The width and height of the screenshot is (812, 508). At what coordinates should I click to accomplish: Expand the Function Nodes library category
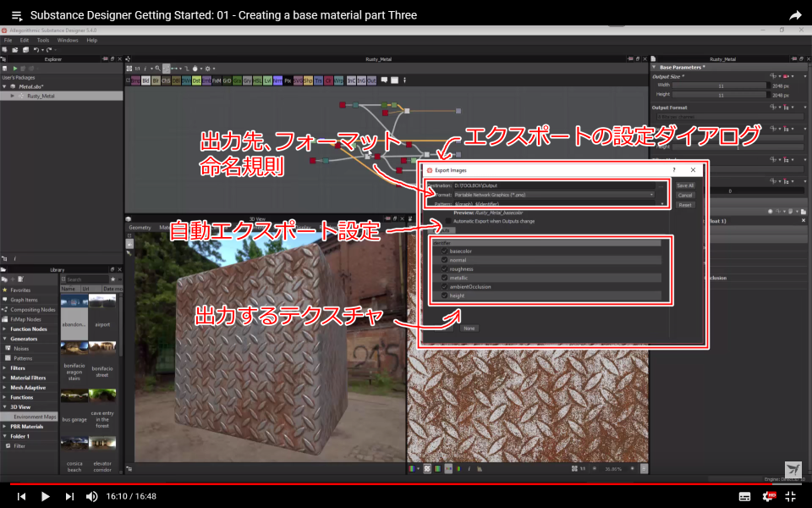(x=5, y=329)
